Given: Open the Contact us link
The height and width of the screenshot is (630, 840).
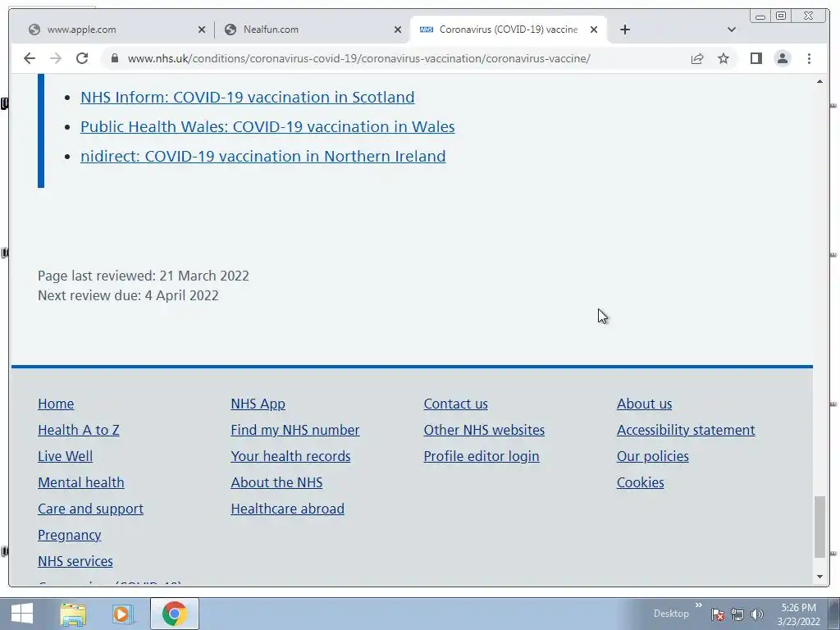Looking at the screenshot, I should (x=455, y=404).
